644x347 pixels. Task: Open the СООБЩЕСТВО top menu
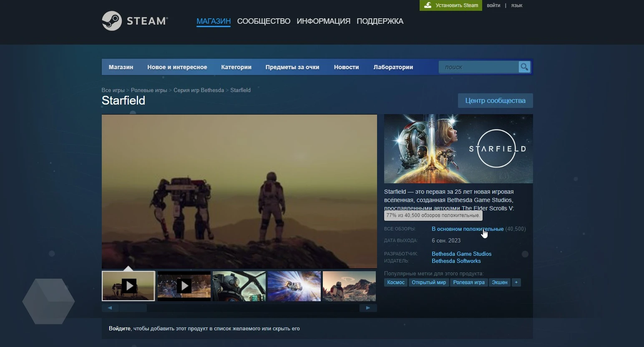(264, 21)
